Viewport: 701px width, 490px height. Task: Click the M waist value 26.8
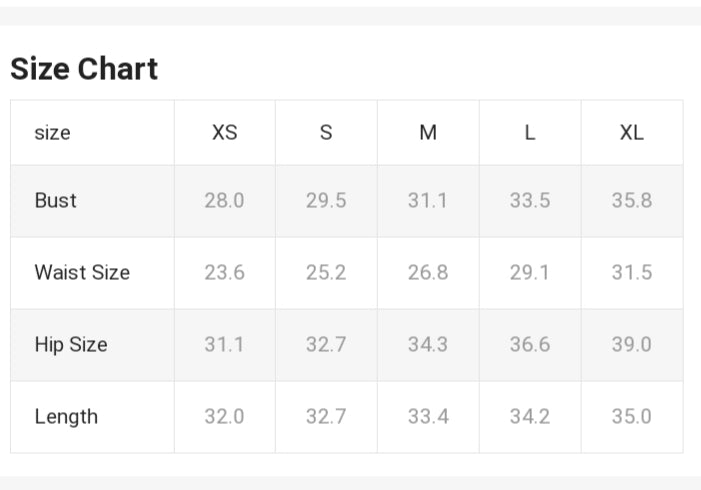(428, 272)
